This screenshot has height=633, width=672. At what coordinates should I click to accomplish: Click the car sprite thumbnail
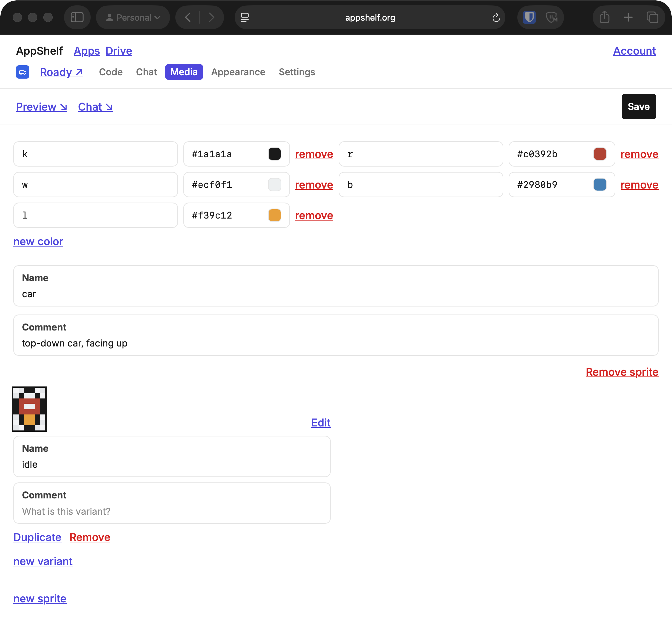tap(29, 409)
